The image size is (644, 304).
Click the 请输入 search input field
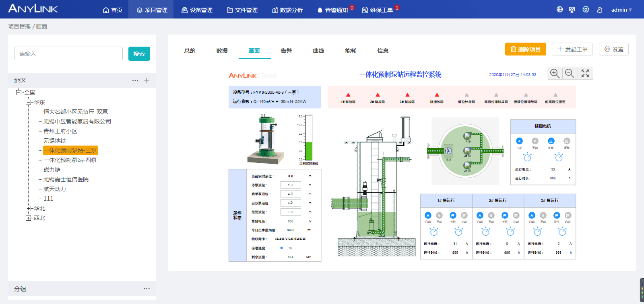click(68, 53)
